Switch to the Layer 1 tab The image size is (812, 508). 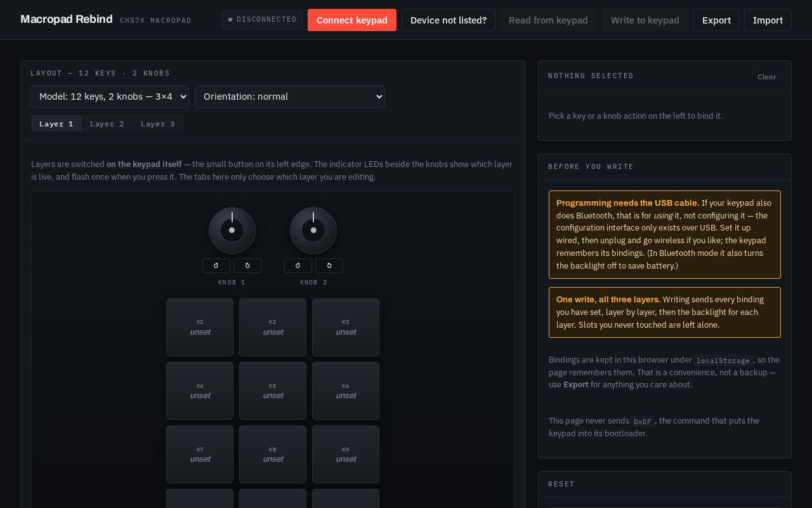[x=56, y=124]
